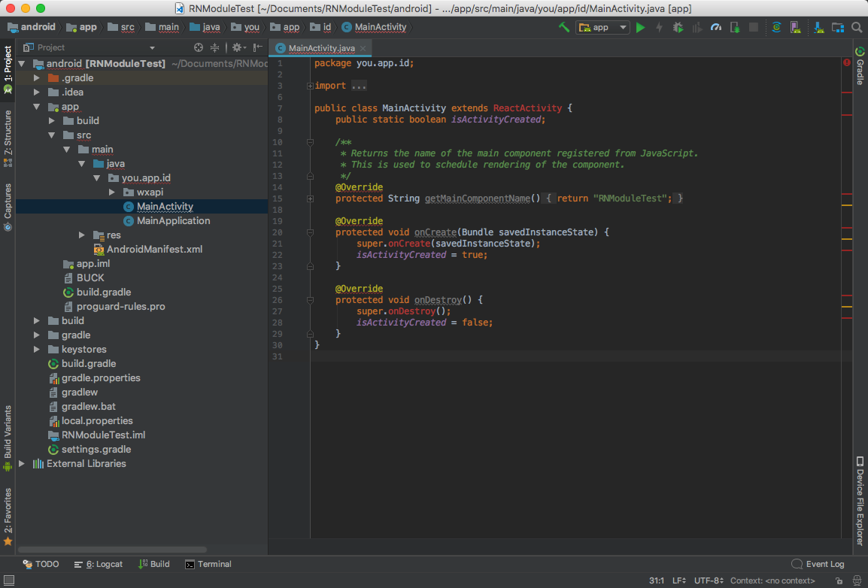868x588 pixels.
Task: Click the green Run app button
Action: (x=640, y=27)
